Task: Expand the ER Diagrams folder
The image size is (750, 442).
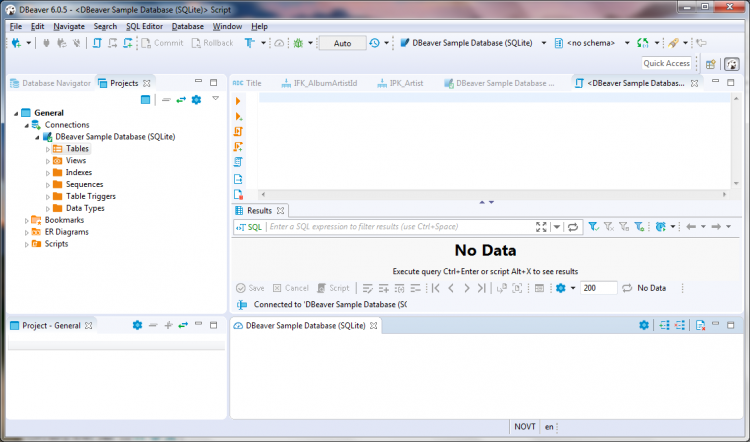Action: pyautogui.click(x=27, y=232)
